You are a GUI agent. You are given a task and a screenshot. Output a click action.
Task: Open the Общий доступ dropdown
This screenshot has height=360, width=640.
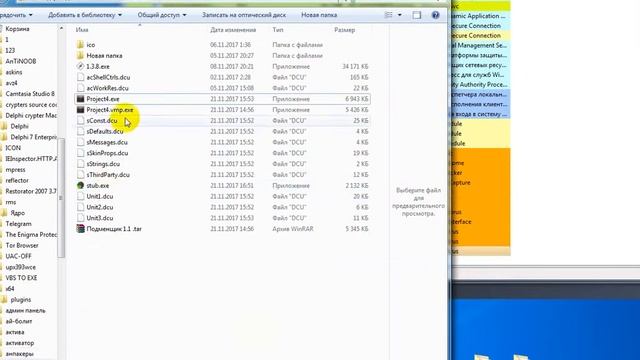(162, 15)
